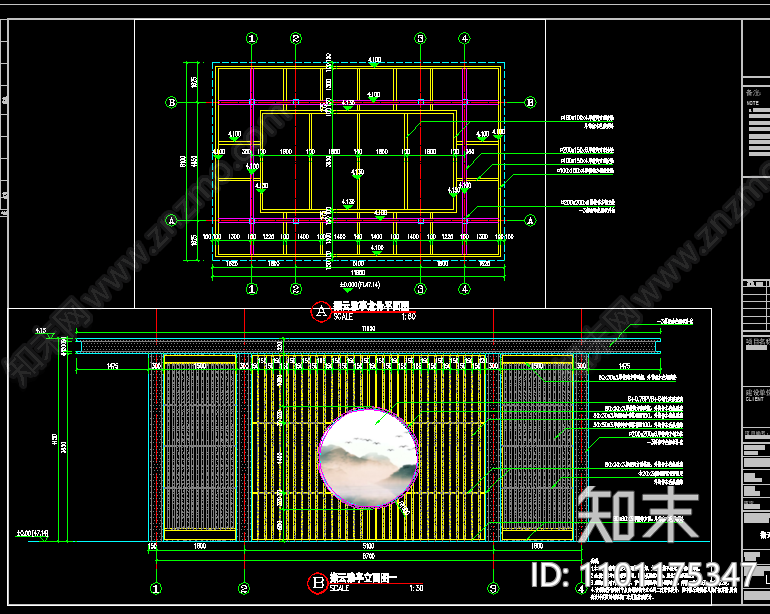770x614 pixels.
Task: Click axis bubble A left of the plan
Action: click(x=171, y=221)
